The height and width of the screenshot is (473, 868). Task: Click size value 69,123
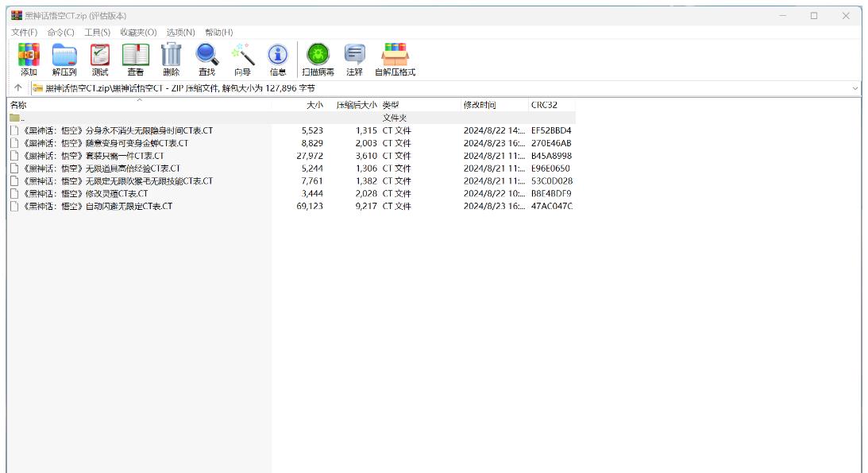click(x=310, y=206)
